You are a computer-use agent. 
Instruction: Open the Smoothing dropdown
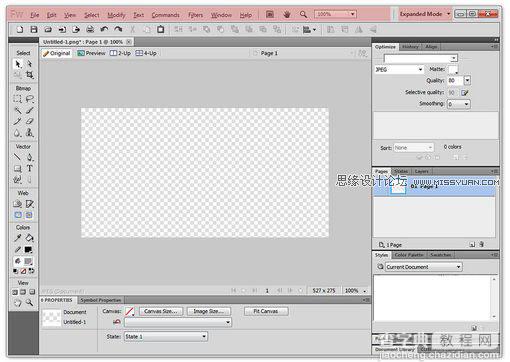[x=459, y=104]
